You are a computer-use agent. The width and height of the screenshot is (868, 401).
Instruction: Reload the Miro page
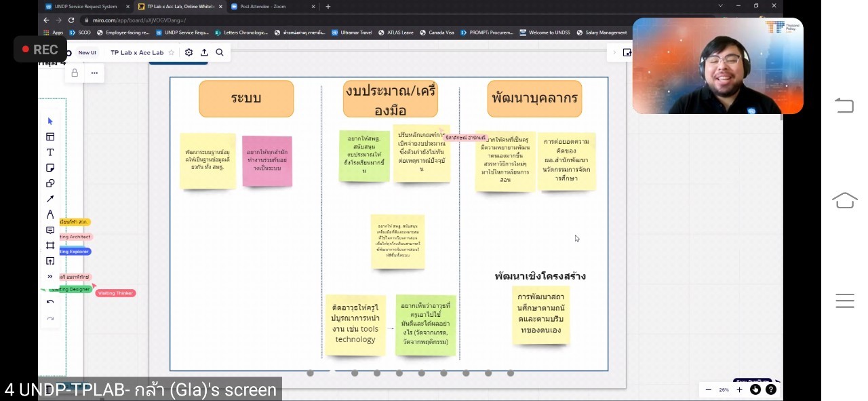(x=73, y=20)
